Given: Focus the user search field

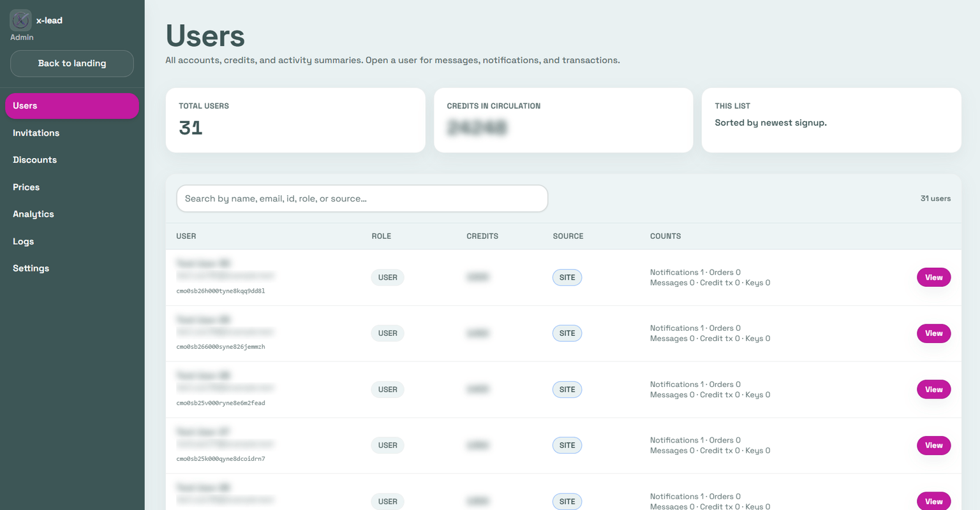Looking at the screenshot, I should 362,198.
